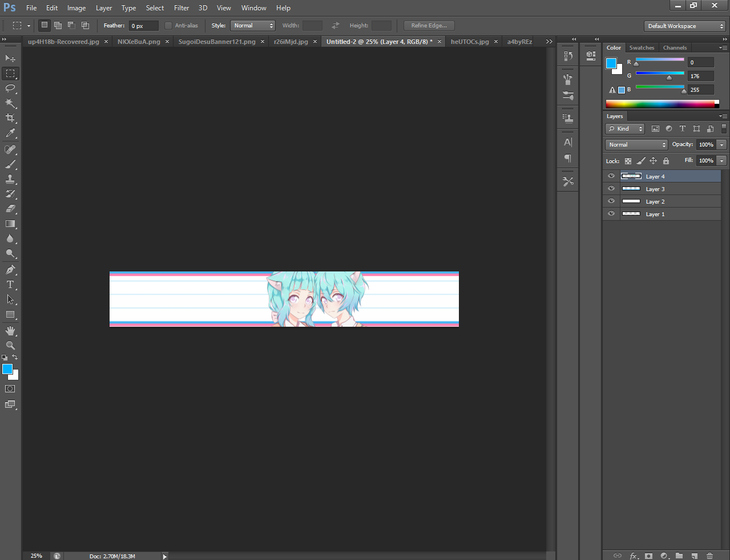Lock transparent pixels
Viewport: 730px width, 560px height.
pos(628,161)
